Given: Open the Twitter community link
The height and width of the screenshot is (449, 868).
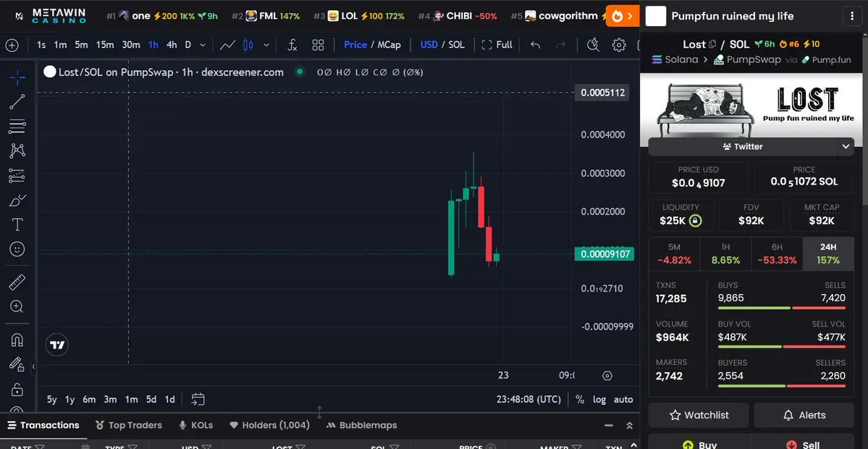Looking at the screenshot, I should [x=742, y=147].
